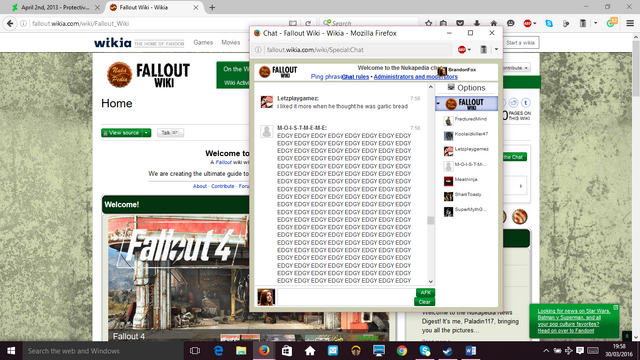Select user SuperMythG... in chat user list
Viewport: 640px width, 360px height.
click(x=466, y=211)
